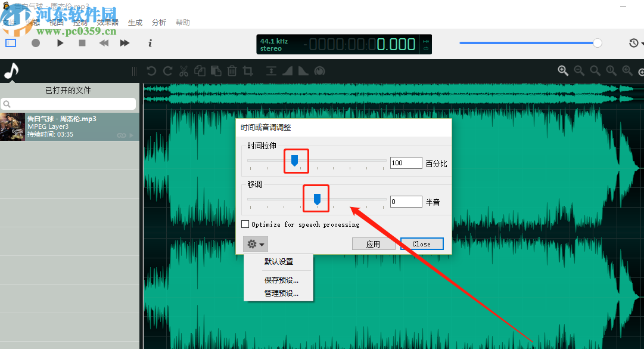644x349 pixels.
Task: Click the zoom in magnifier icon
Action: point(562,71)
